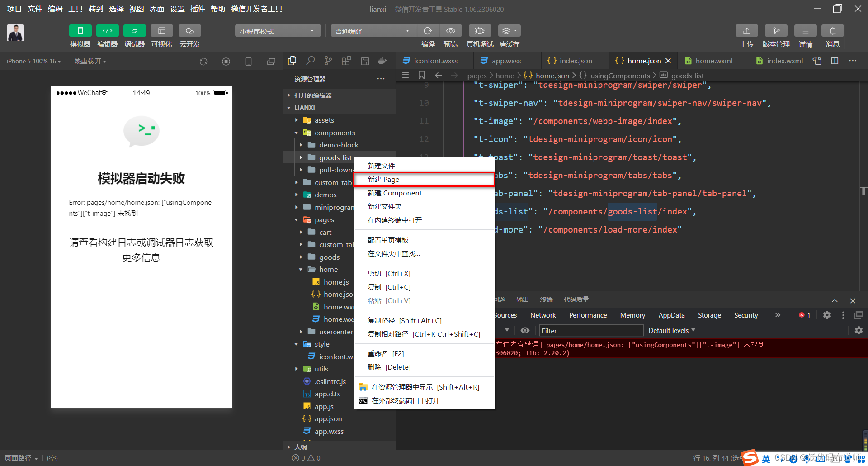The image size is (868, 466).
Task: Open the 可视化 visual editor button
Action: point(161,31)
